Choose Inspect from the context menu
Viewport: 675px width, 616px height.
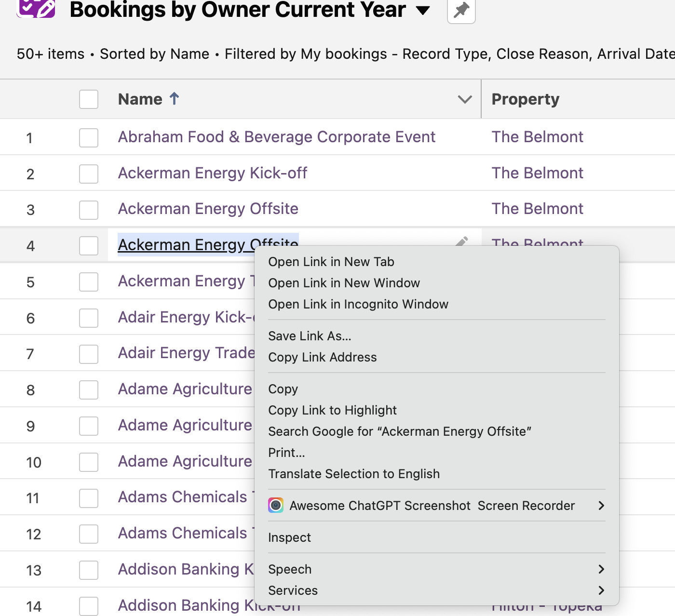point(289,537)
